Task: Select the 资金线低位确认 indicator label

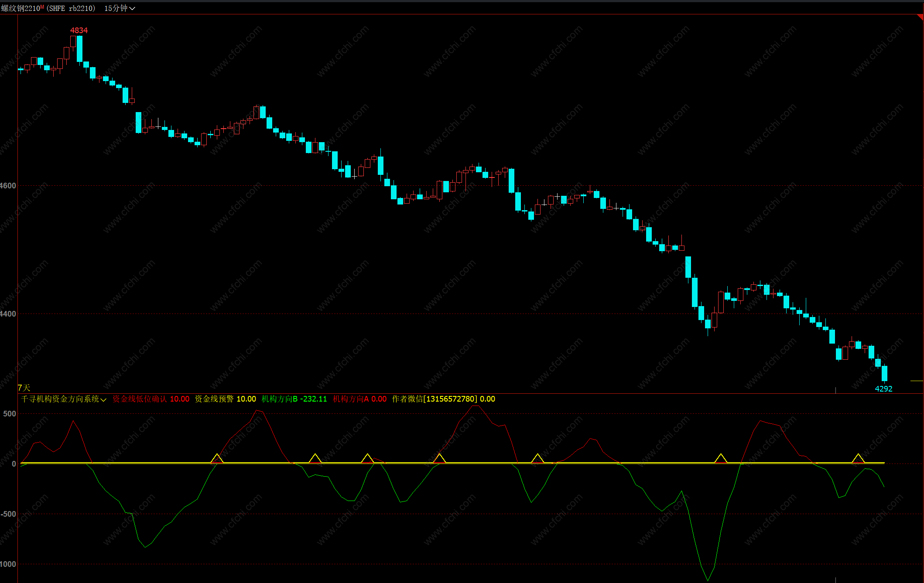Action: (140, 399)
